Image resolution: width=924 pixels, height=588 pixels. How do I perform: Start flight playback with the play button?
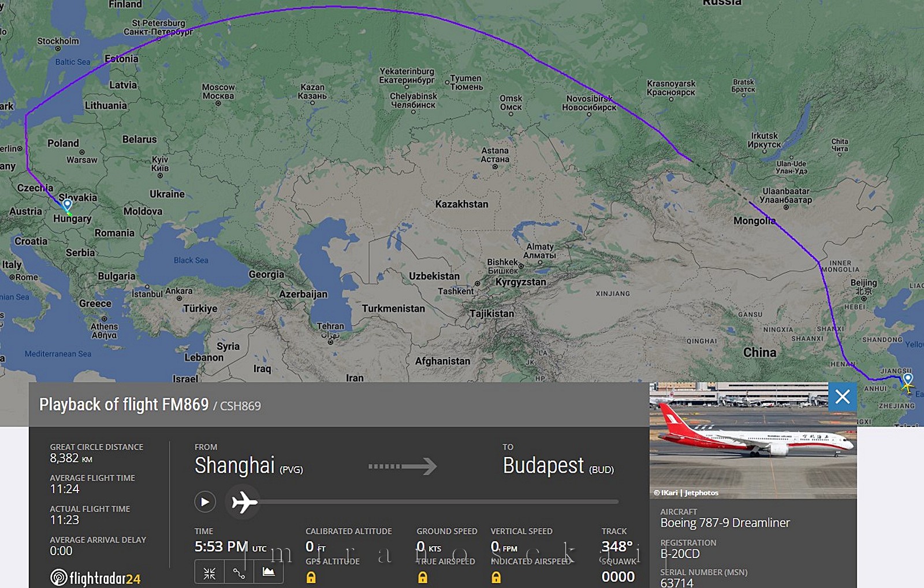(x=205, y=502)
